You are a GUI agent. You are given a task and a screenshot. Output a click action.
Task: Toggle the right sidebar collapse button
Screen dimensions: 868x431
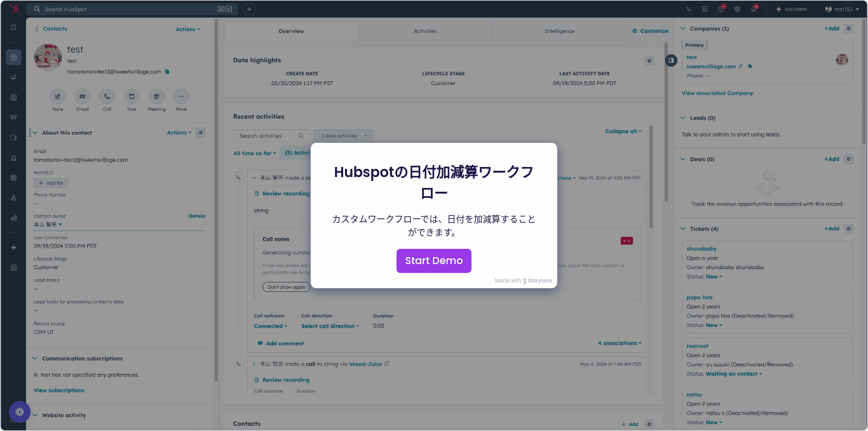pyautogui.click(x=671, y=60)
